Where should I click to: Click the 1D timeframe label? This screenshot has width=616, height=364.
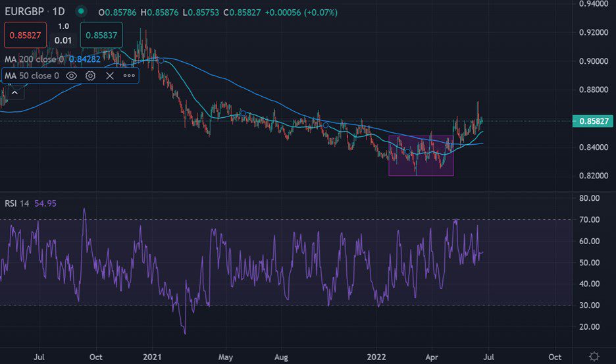(x=59, y=11)
